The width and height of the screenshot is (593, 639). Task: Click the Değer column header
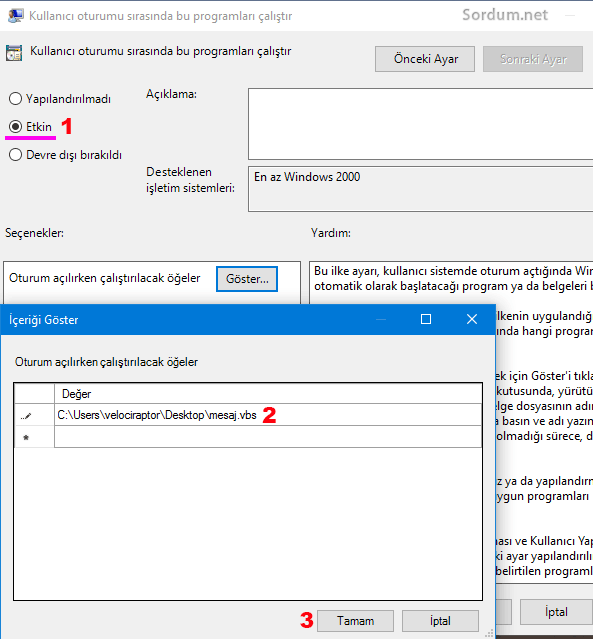pos(268,394)
